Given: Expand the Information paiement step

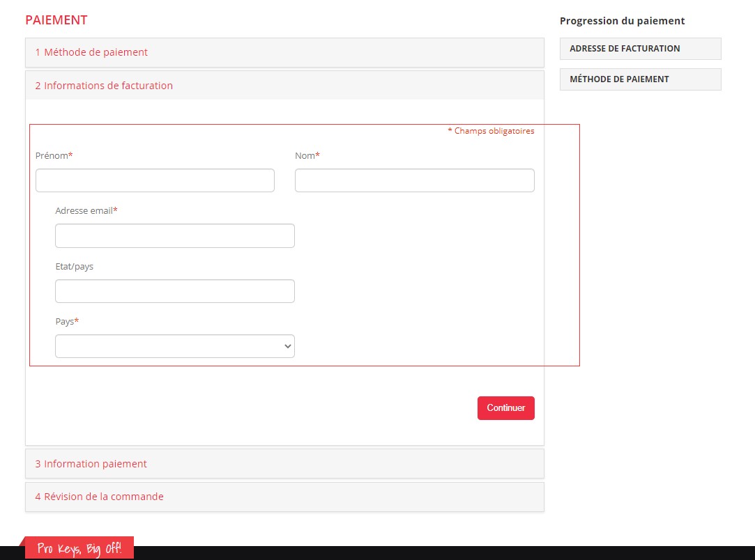Looking at the screenshot, I should pyautogui.click(x=91, y=464).
